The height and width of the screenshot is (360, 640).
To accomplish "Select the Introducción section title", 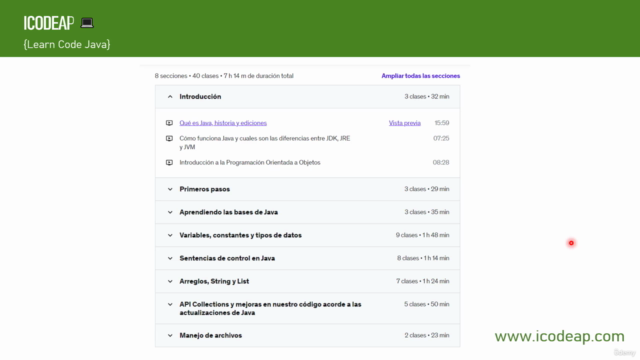I will click(x=200, y=97).
